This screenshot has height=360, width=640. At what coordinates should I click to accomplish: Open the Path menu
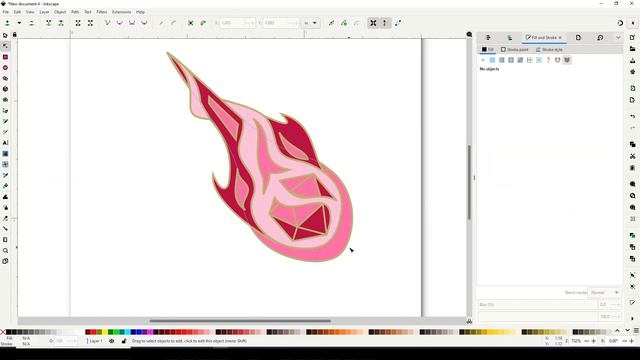pyautogui.click(x=75, y=12)
